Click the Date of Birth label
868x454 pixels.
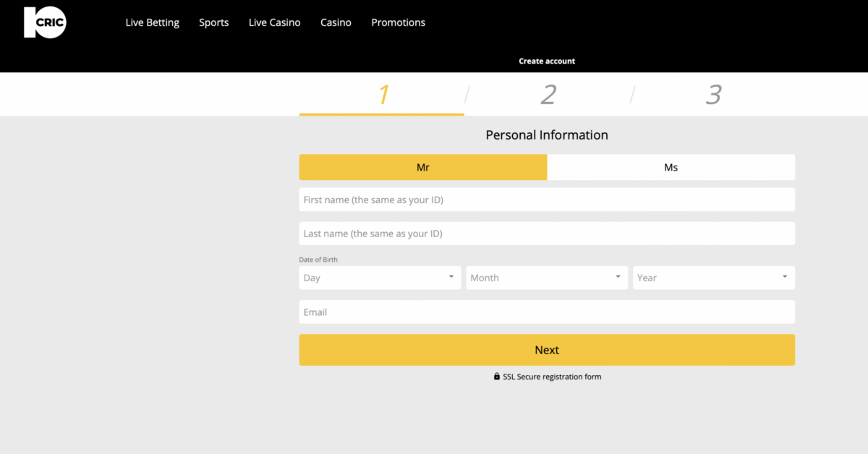pos(318,260)
